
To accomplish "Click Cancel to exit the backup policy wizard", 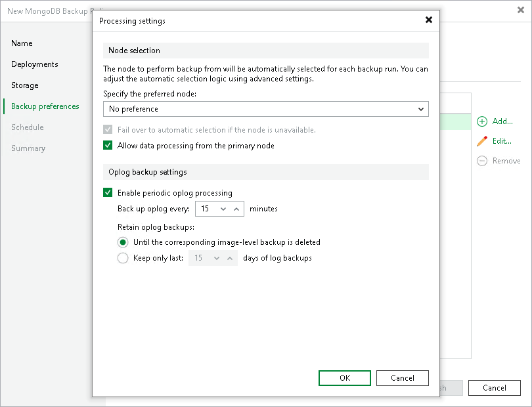I will pyautogui.click(x=494, y=388).
